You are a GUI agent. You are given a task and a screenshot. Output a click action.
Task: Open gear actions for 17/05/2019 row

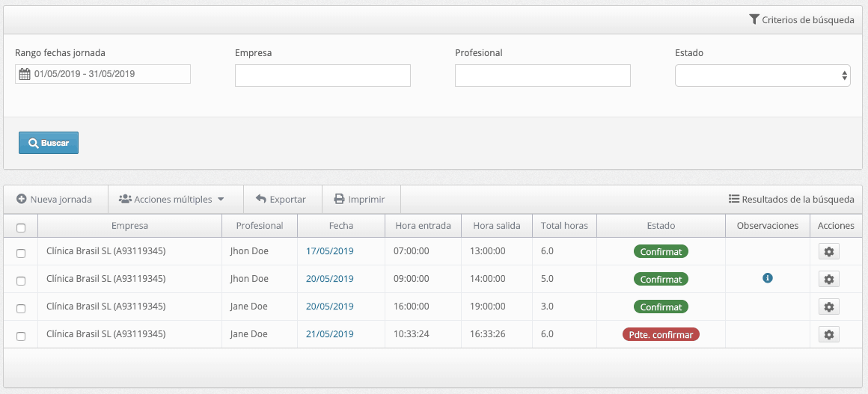pyautogui.click(x=828, y=251)
